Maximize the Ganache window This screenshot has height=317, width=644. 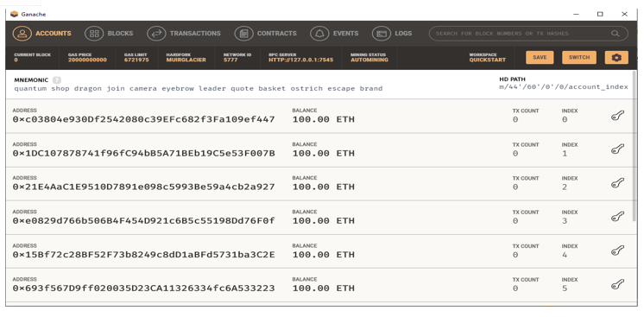(600, 14)
